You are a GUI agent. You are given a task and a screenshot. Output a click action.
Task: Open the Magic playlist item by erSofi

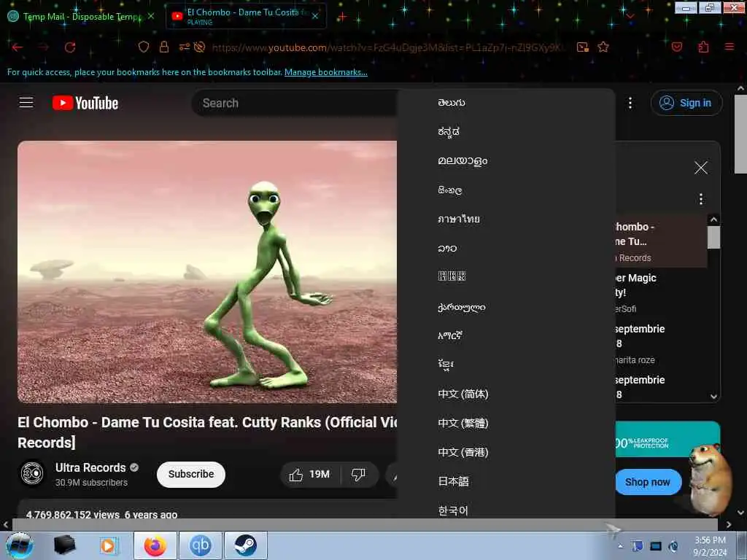(x=661, y=293)
